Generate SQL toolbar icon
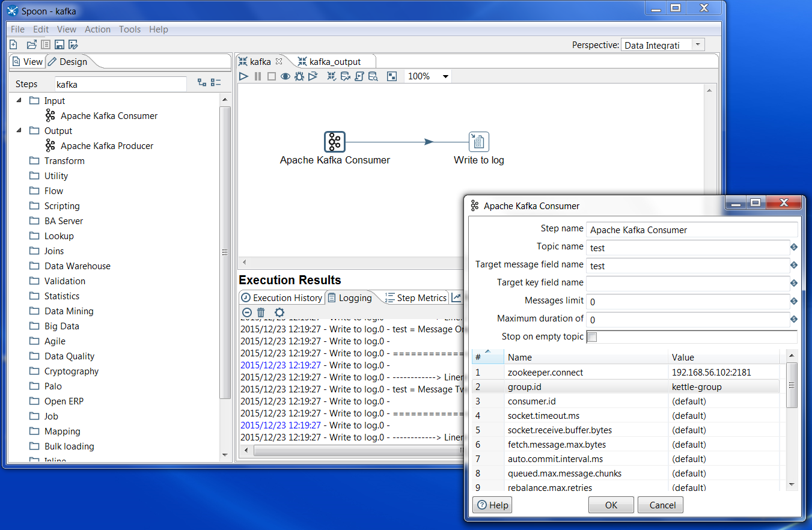The height and width of the screenshot is (530, 812). (x=359, y=76)
